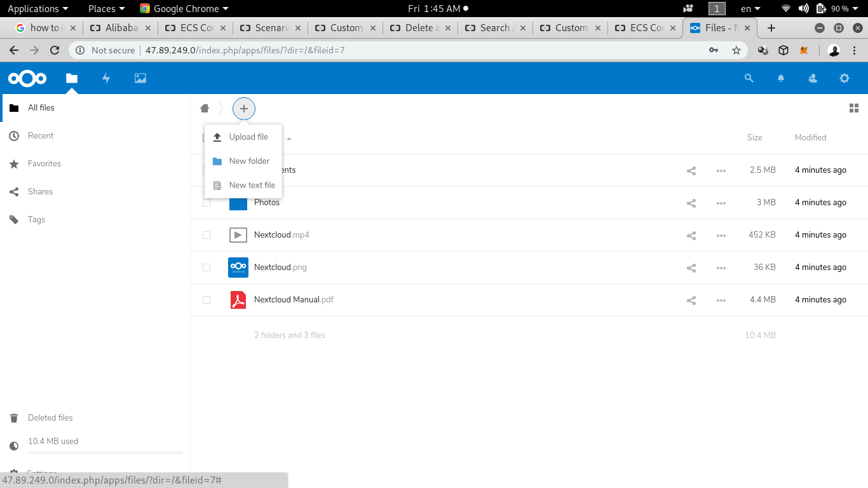Click the storage quota usage bar

pos(105,452)
